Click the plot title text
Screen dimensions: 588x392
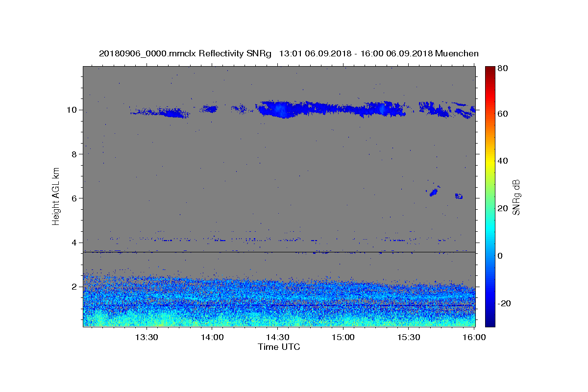pyautogui.click(x=289, y=53)
